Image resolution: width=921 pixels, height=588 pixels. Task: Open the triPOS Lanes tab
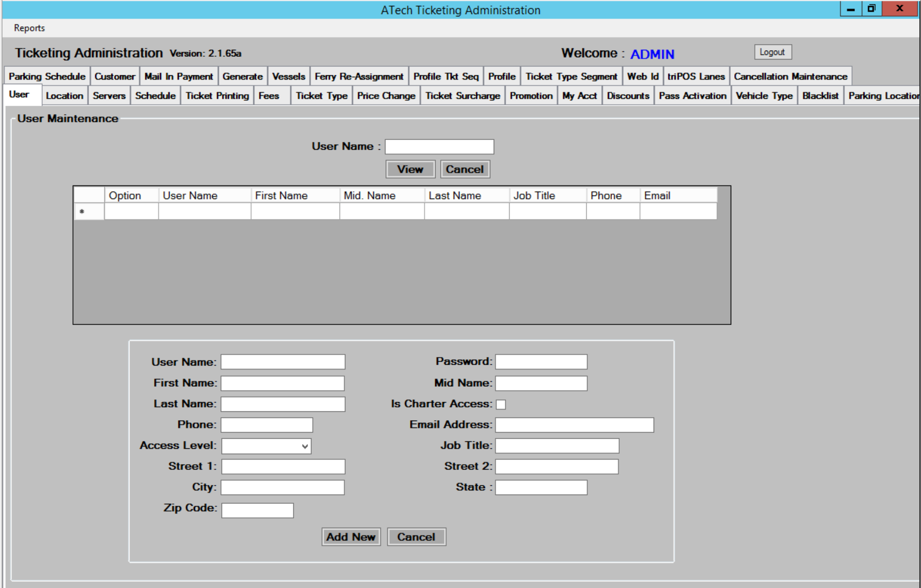click(x=696, y=76)
